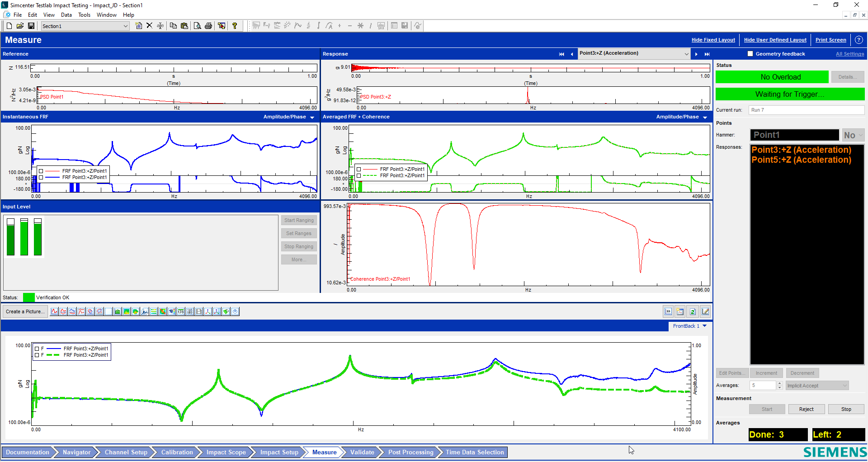Image resolution: width=868 pixels, height=462 pixels.
Task: Click the Hammer Point1 field
Action: coord(794,135)
